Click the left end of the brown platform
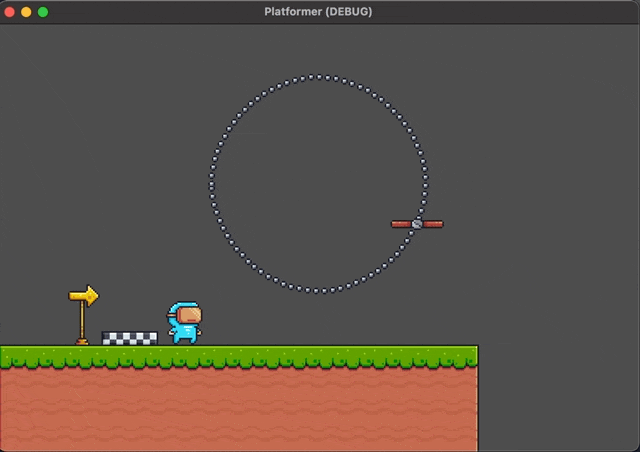 pos(395,224)
